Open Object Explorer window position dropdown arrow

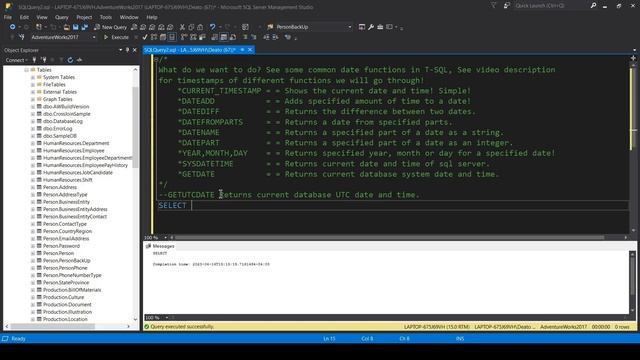pyautogui.click(x=120, y=50)
